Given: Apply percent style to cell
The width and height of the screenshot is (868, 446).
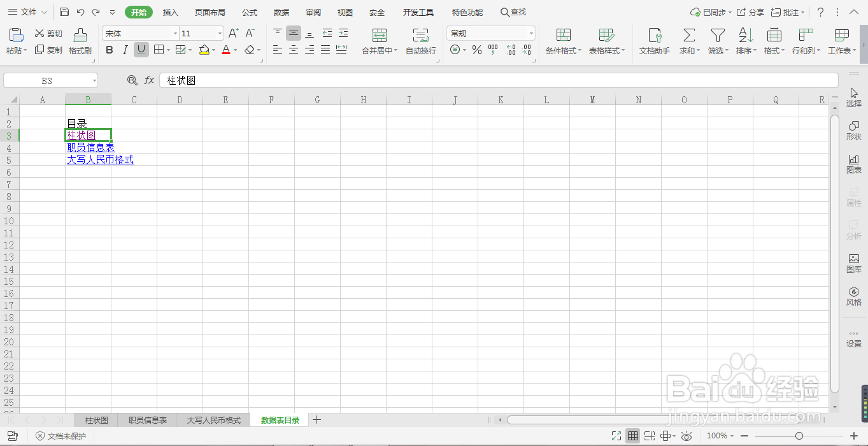Looking at the screenshot, I should click(476, 50).
